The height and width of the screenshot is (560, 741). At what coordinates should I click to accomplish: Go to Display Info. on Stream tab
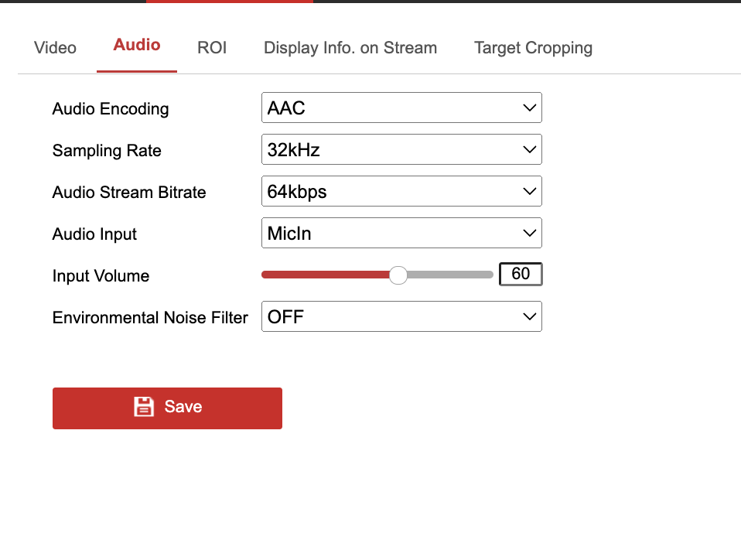pyautogui.click(x=350, y=48)
